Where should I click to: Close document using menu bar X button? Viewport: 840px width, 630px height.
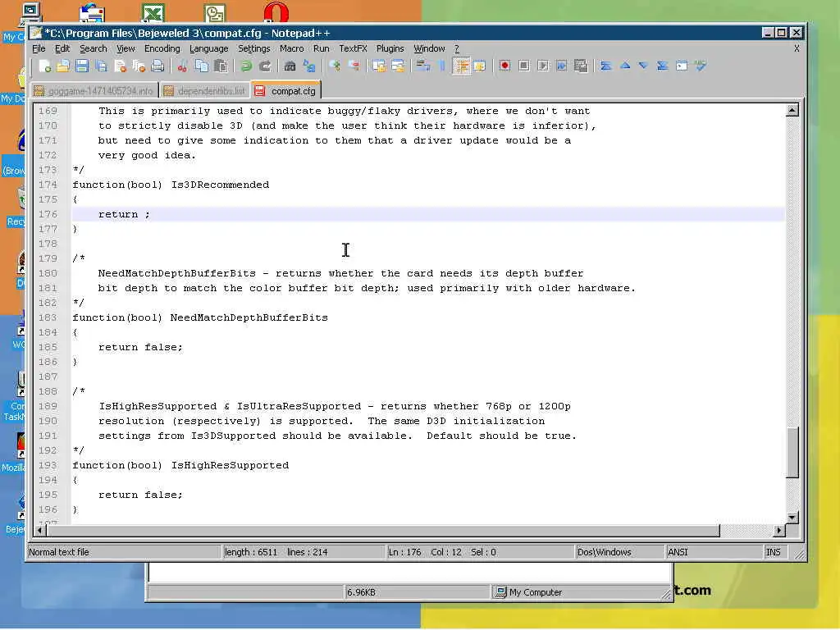pyautogui.click(x=797, y=48)
